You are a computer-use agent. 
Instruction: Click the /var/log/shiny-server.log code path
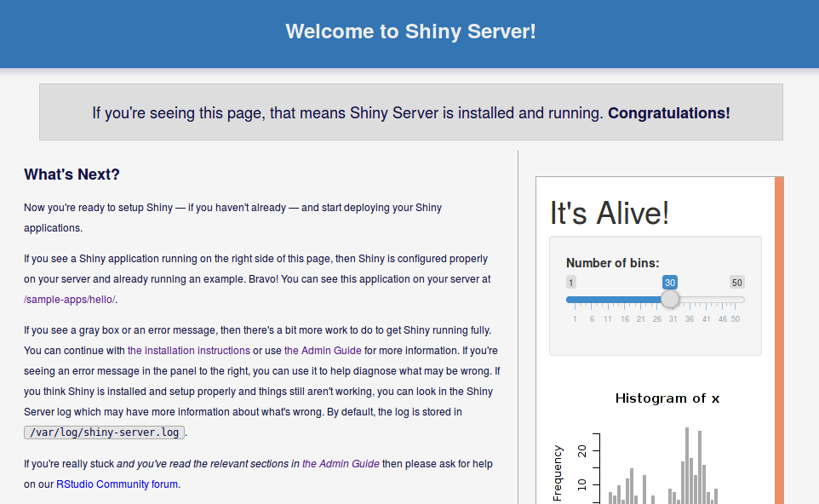[104, 432]
